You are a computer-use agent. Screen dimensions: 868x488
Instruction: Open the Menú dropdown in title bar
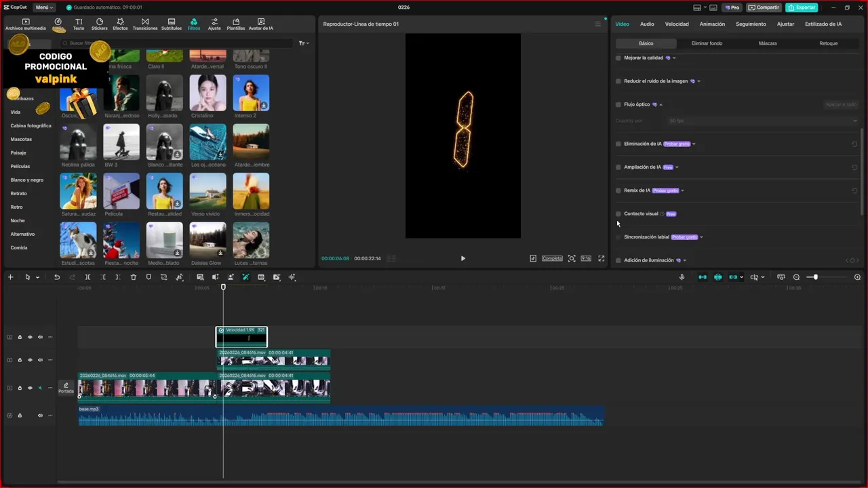(44, 7)
